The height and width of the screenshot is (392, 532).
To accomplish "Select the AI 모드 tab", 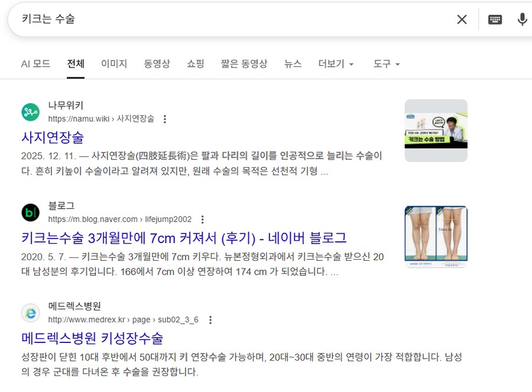I will (x=35, y=64).
